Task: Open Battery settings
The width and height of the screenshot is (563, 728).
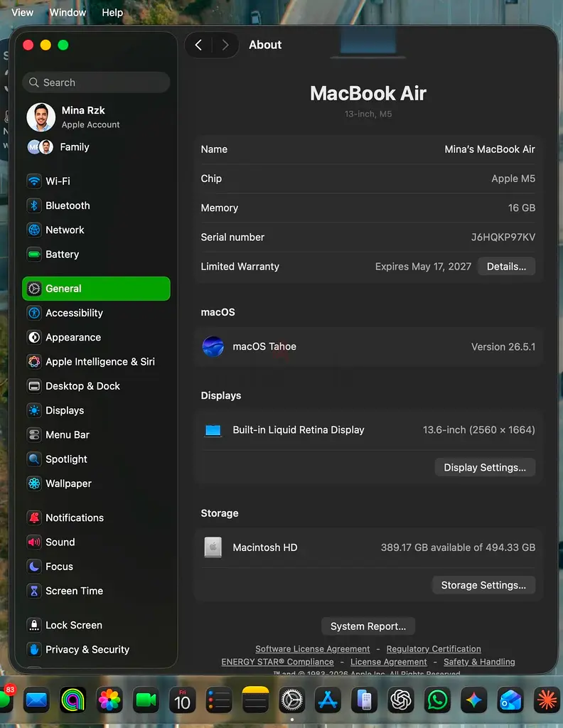Action: tap(96, 254)
